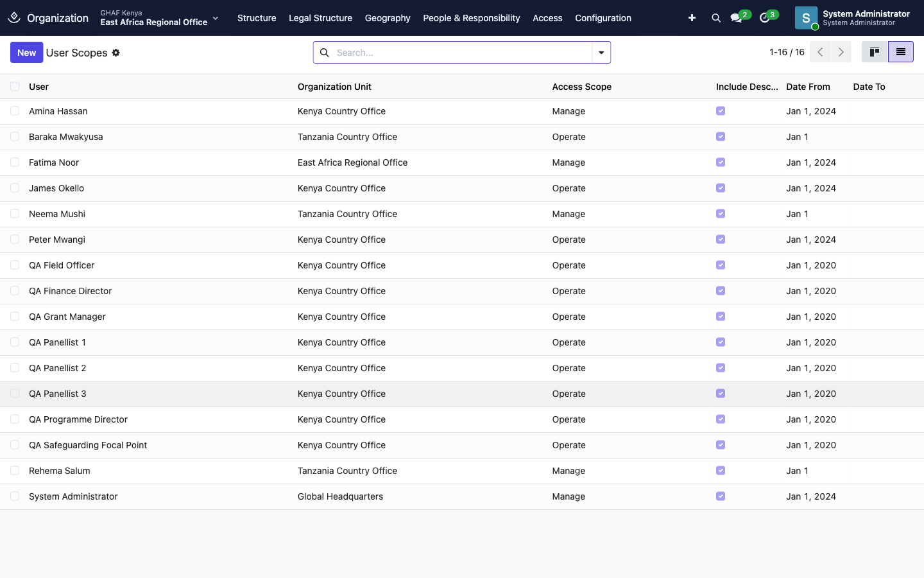The width and height of the screenshot is (924, 578).
Task: Go to the next page of records
Action: tap(841, 52)
